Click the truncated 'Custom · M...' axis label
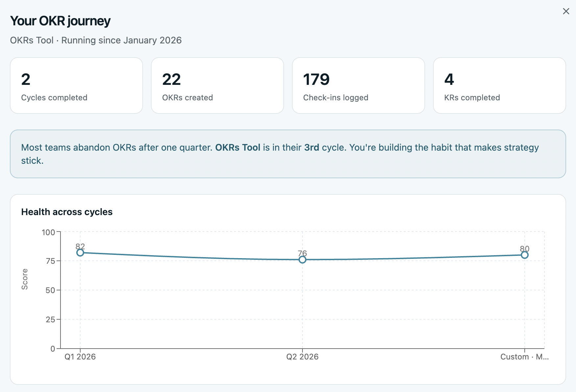The width and height of the screenshot is (576, 392). tap(524, 357)
